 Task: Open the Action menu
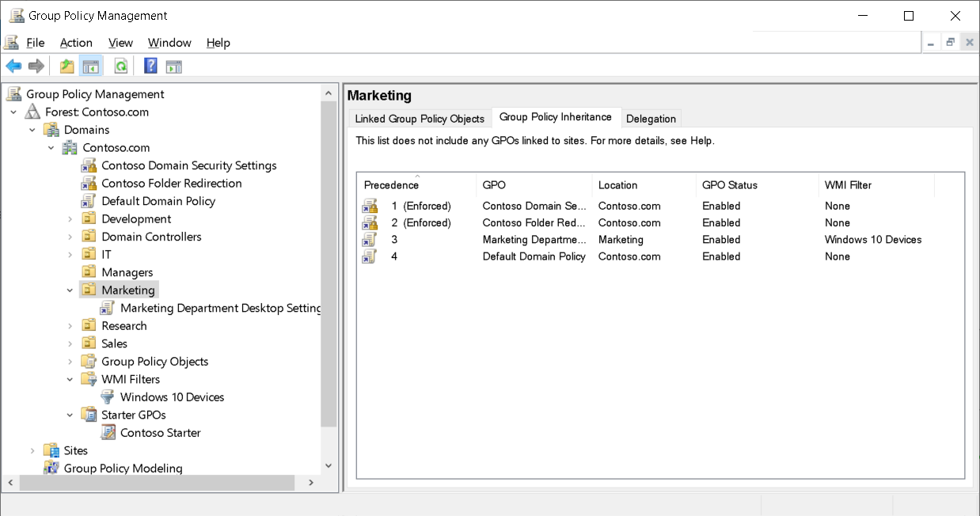75,42
